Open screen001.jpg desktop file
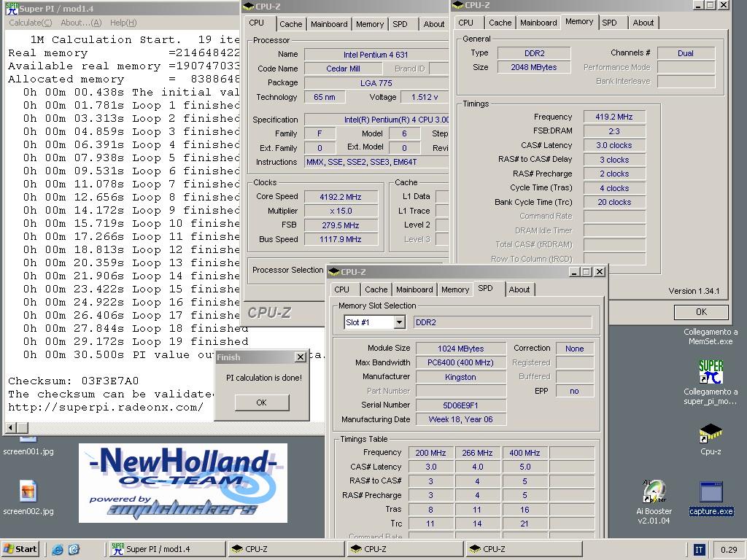The width and height of the screenshot is (747, 560). pos(28,451)
